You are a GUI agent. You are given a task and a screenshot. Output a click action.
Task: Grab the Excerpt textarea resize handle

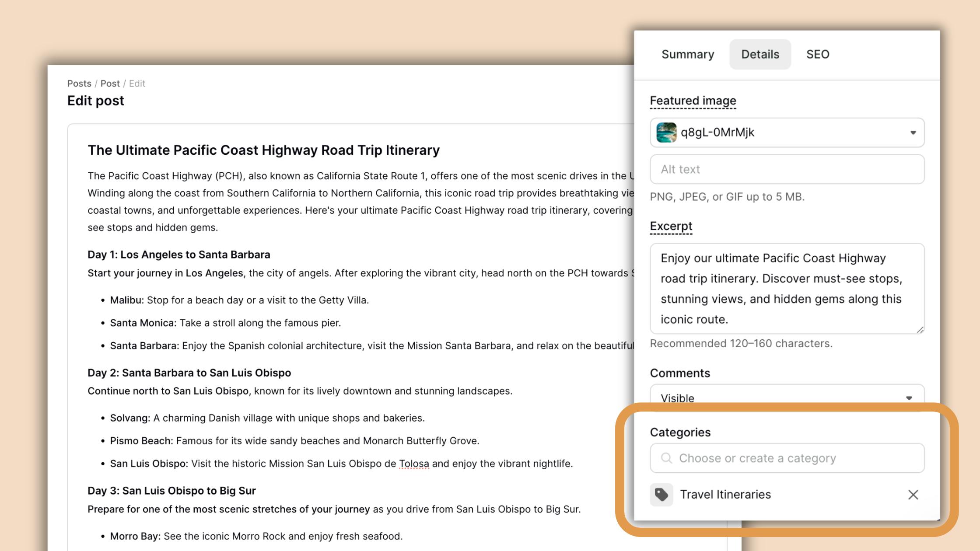point(920,330)
